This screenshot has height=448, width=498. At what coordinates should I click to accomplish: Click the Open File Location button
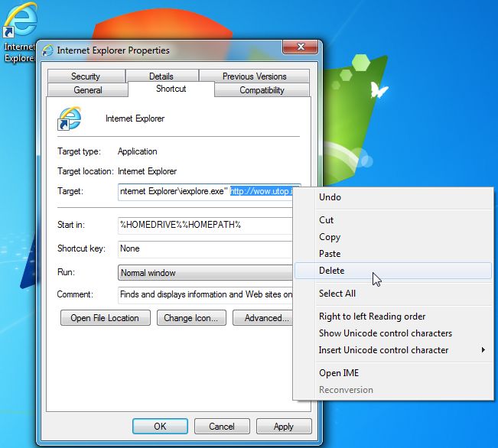click(x=105, y=318)
